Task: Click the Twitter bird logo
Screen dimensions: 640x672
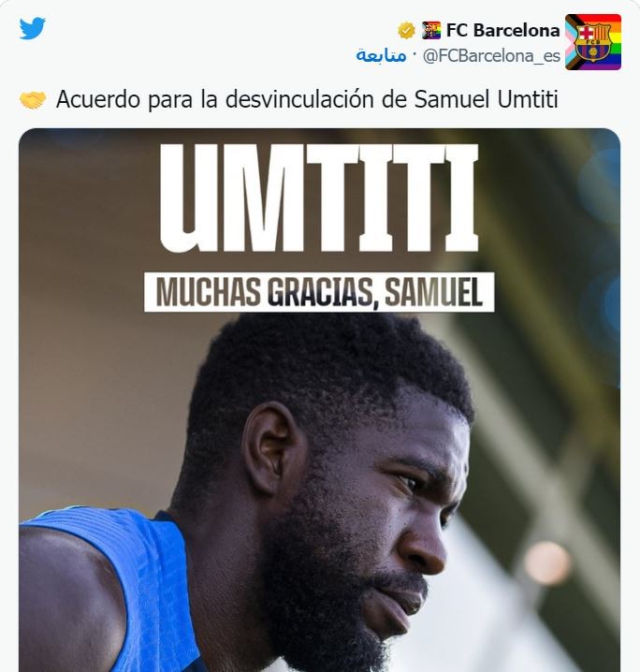Action: point(33,28)
